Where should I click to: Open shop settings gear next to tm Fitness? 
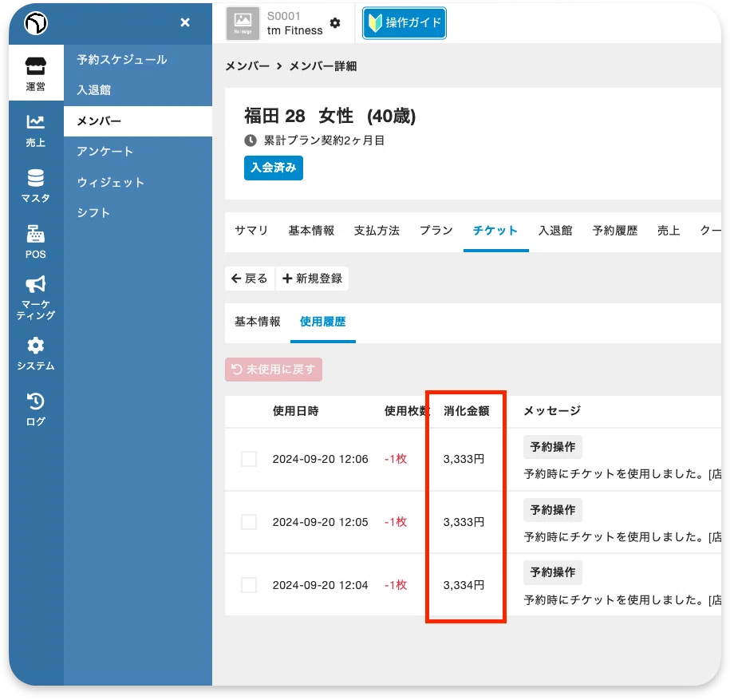coord(335,23)
